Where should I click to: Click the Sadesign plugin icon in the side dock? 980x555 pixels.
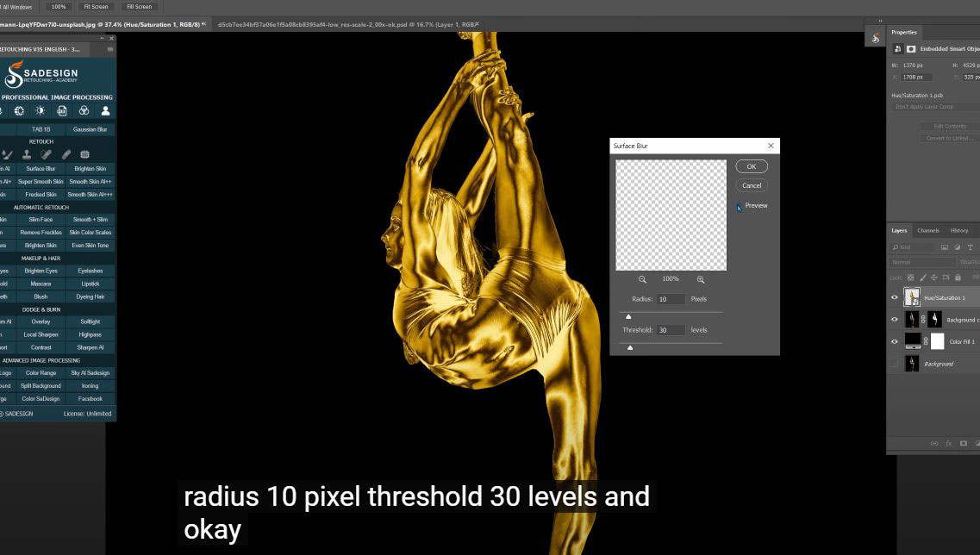click(876, 38)
